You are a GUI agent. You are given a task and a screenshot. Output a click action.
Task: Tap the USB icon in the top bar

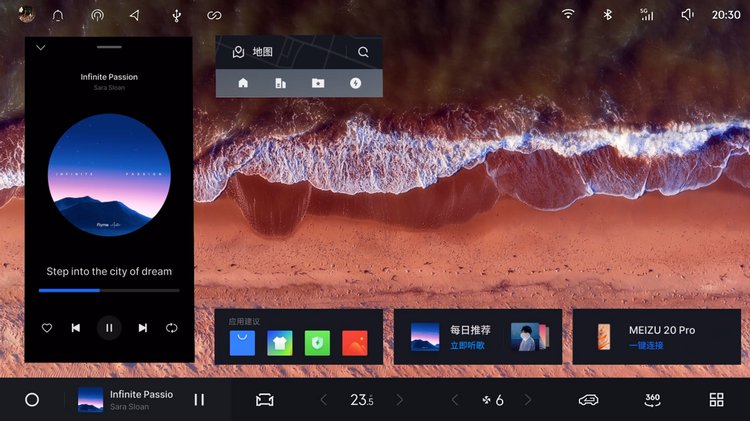[176, 15]
